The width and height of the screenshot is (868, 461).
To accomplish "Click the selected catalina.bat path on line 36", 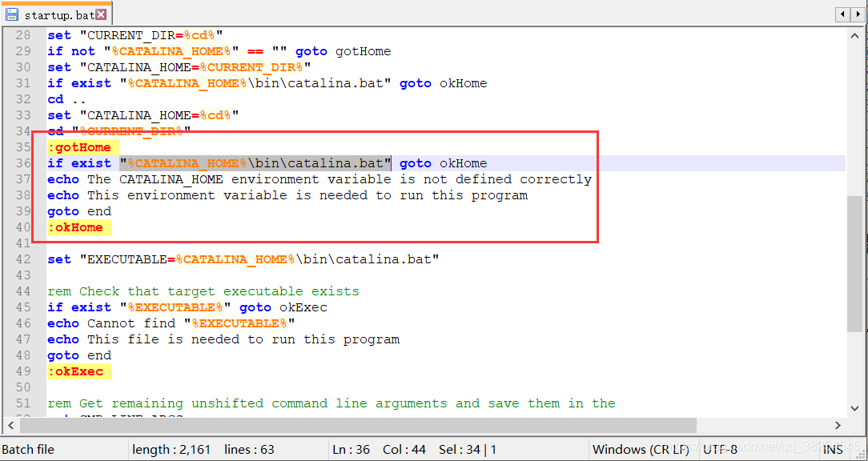I will tap(255, 163).
